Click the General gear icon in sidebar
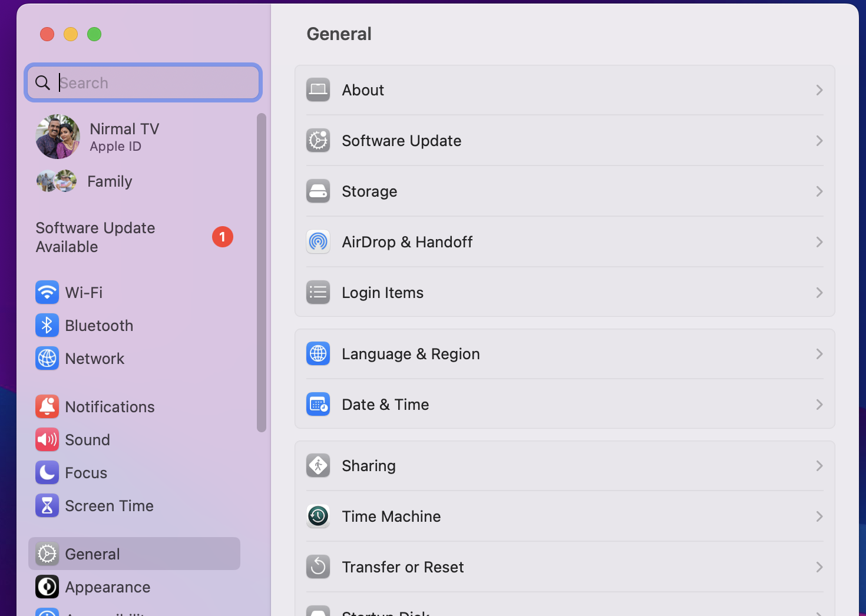 pos(47,554)
